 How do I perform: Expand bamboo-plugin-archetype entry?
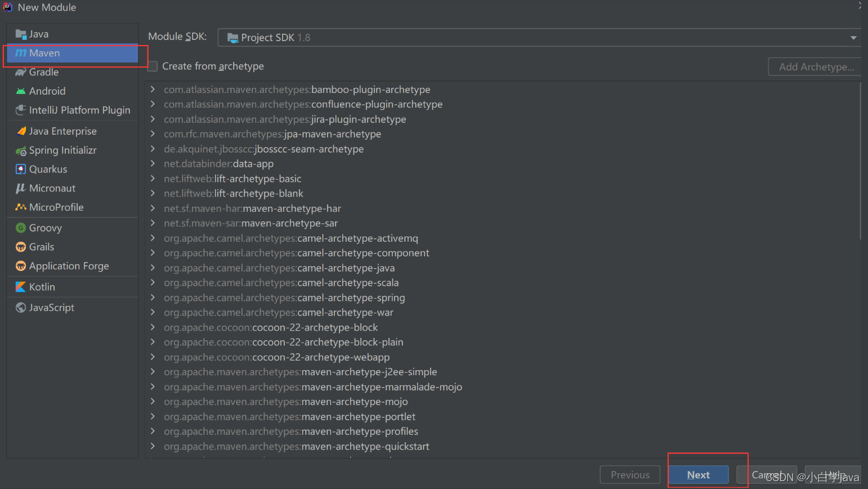click(153, 90)
